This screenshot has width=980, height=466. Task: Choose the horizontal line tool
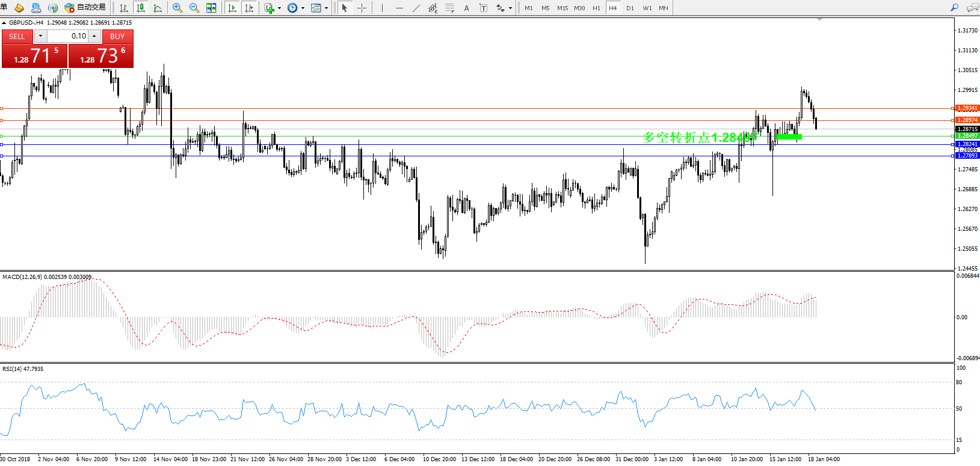click(x=399, y=8)
